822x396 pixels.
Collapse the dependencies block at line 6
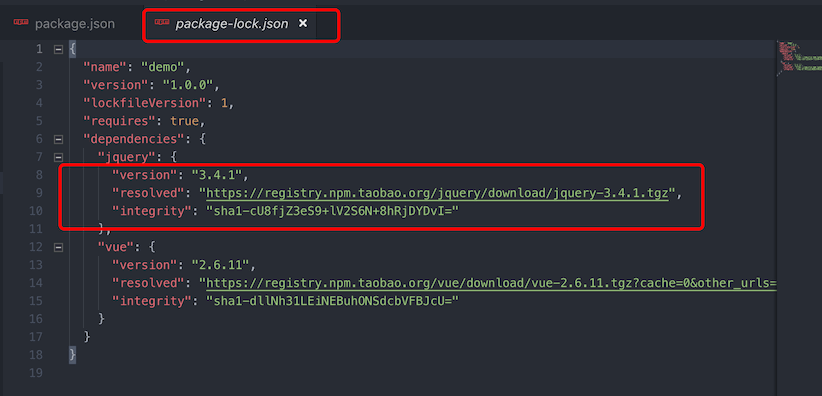pyautogui.click(x=58, y=140)
